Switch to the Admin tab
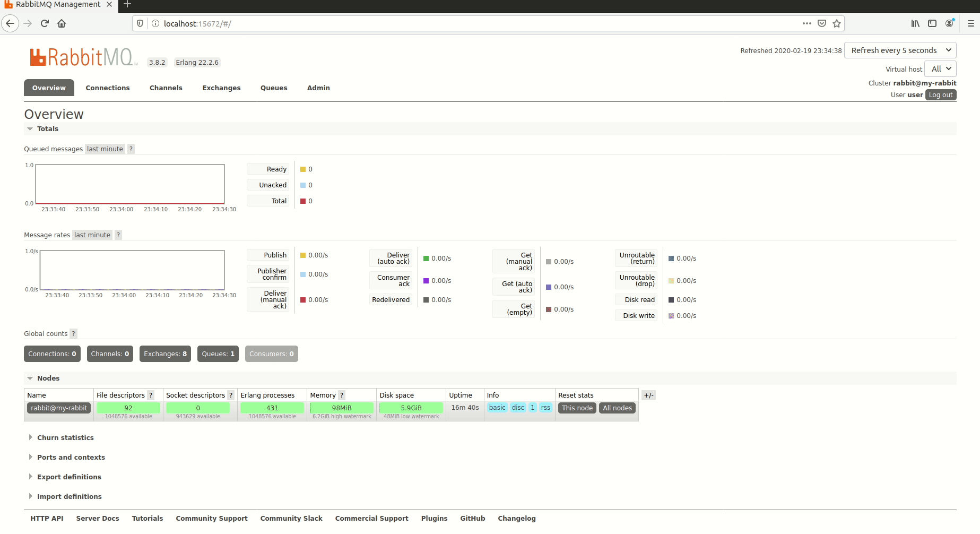The image size is (980, 534). point(318,88)
